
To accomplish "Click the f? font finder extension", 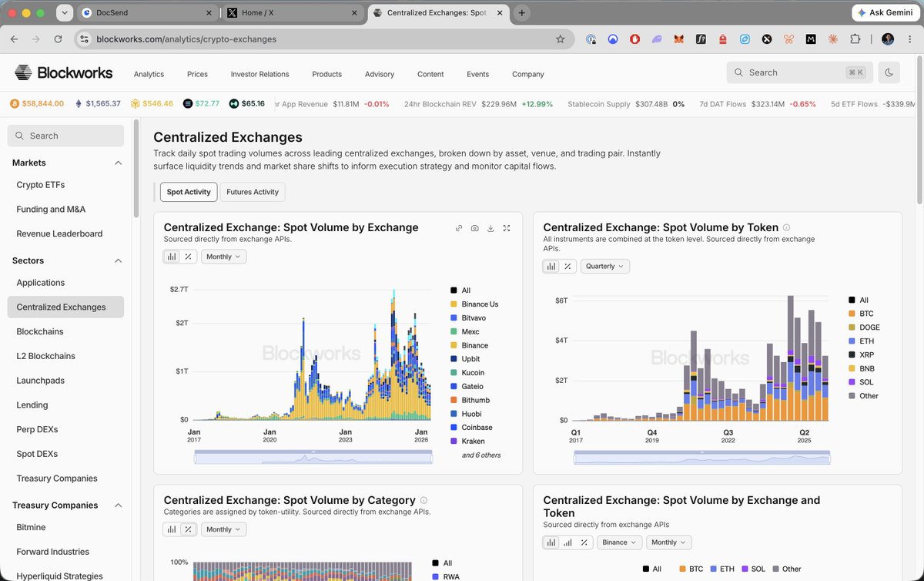I will (x=701, y=39).
